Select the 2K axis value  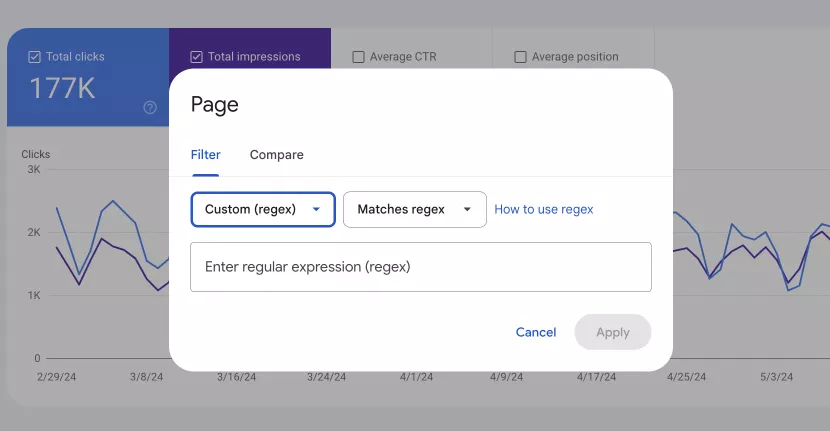34,232
